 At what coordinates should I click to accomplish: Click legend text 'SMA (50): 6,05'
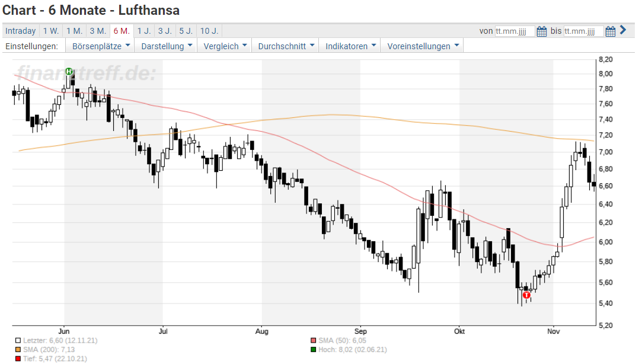343,340
